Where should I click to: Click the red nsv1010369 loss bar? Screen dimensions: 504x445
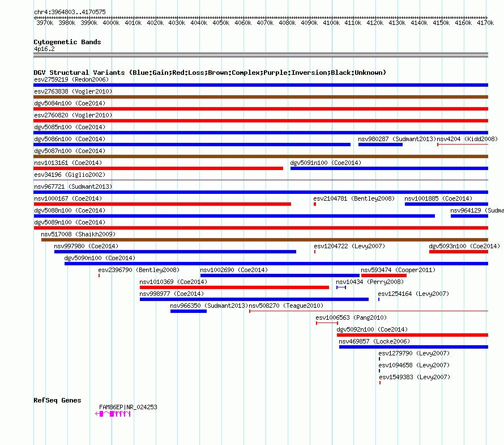234,287
